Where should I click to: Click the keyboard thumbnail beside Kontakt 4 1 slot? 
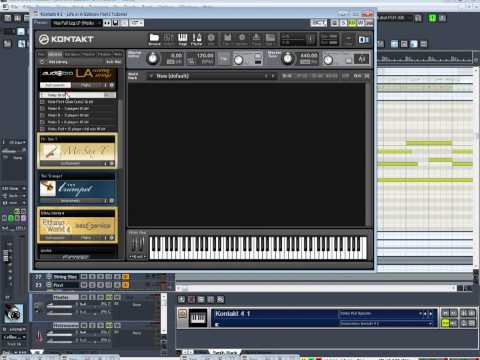coord(198,318)
